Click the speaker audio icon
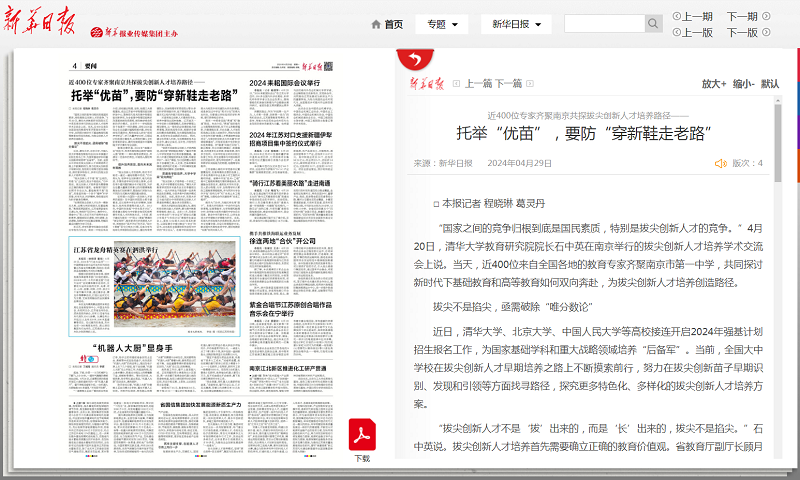 click(x=720, y=163)
